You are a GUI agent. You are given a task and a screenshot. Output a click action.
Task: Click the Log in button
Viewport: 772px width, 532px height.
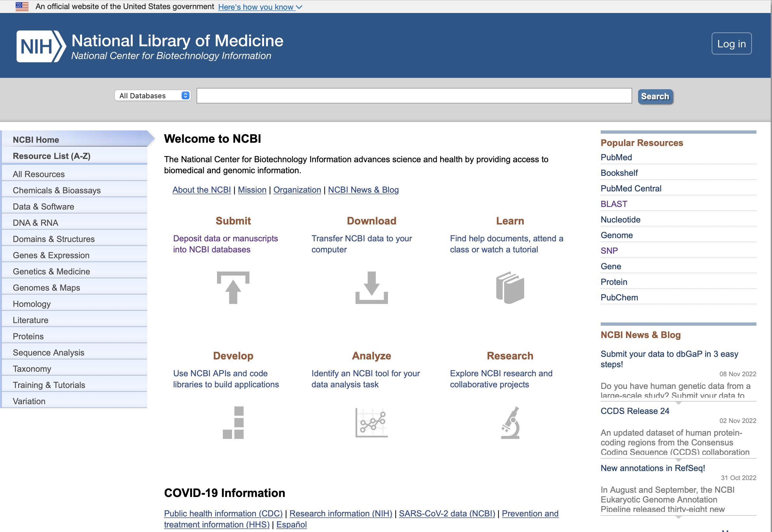click(731, 44)
